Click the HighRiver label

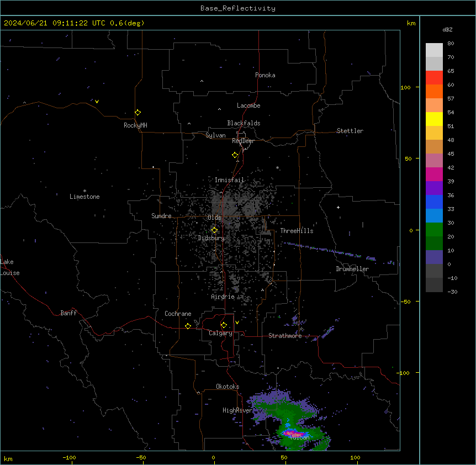237,410
